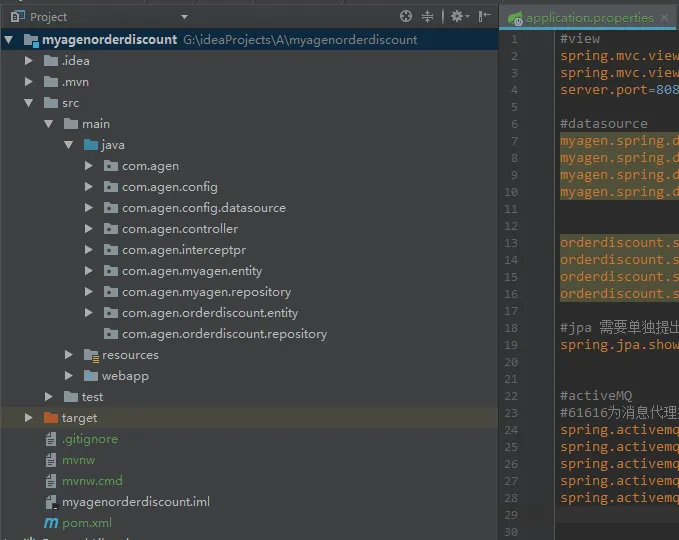
Task: Select the mvnw.cmd file
Action: 92,481
